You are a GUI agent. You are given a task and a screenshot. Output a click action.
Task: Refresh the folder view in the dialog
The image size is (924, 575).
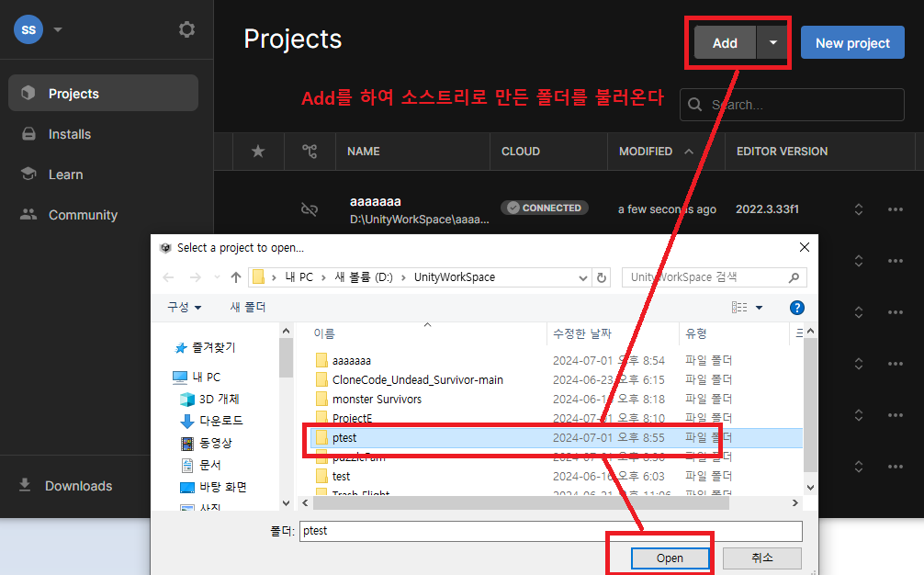point(602,277)
